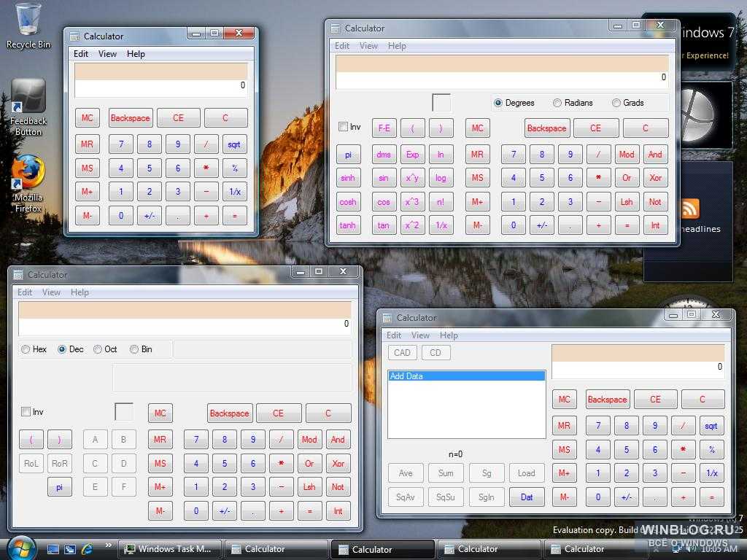Click the SqSu button
Screen dimensions: 747x560
pos(446,497)
